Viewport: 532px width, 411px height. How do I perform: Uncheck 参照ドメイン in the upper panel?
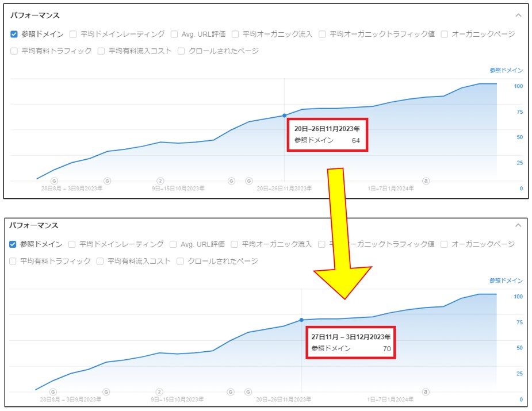click(14, 34)
